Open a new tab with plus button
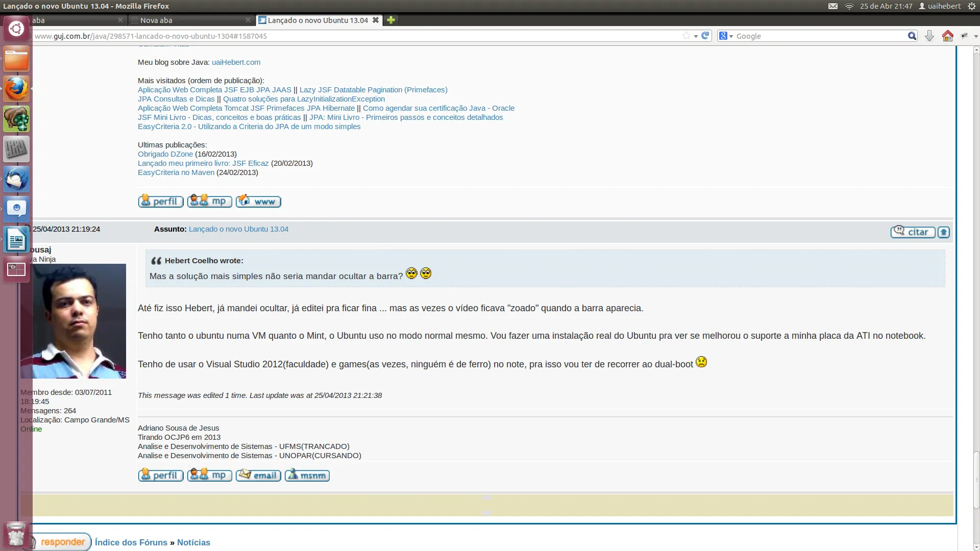Image resolution: width=980 pixels, height=551 pixels. point(391,20)
